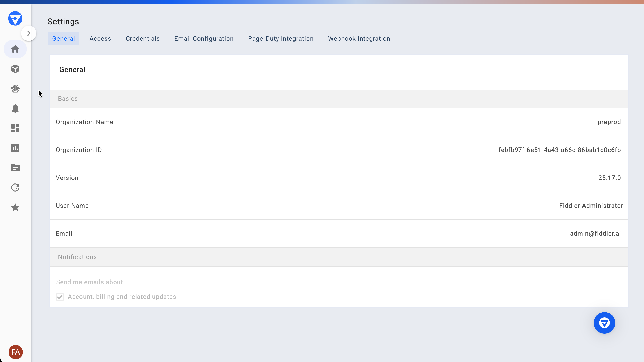
Task: Click the FA user avatar at bottom
Action: (15, 352)
